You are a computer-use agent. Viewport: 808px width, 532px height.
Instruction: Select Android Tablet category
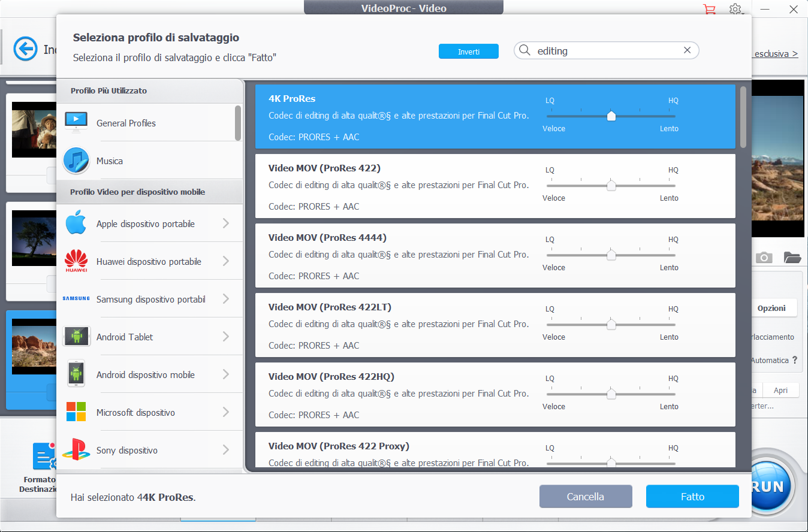(125, 337)
